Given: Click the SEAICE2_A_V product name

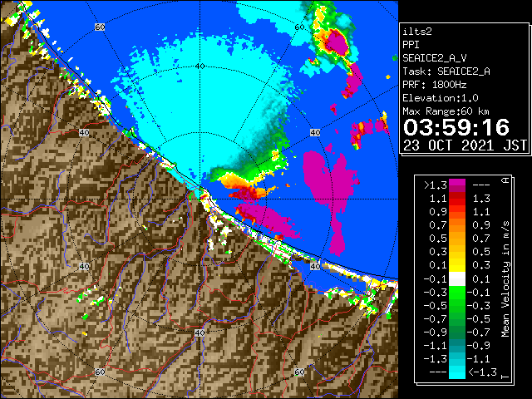Looking at the screenshot, I should [x=434, y=58].
